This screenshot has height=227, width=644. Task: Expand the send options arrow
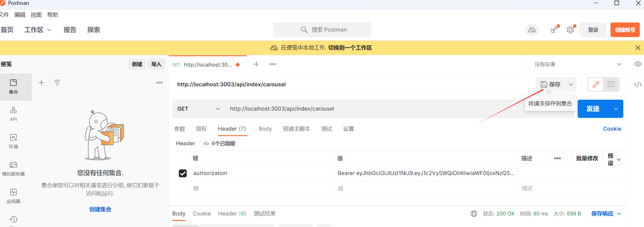pos(616,109)
